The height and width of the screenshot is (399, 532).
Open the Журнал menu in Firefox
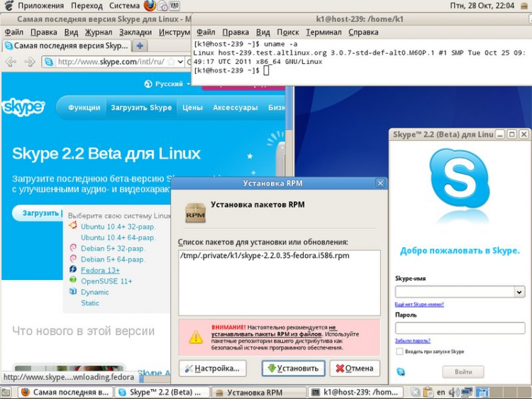[99, 32]
